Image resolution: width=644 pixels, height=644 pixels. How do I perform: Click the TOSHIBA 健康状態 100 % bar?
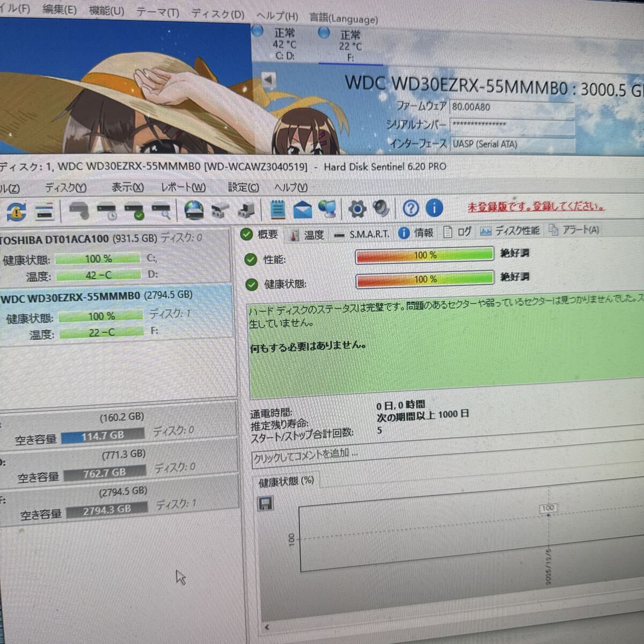(x=98, y=259)
